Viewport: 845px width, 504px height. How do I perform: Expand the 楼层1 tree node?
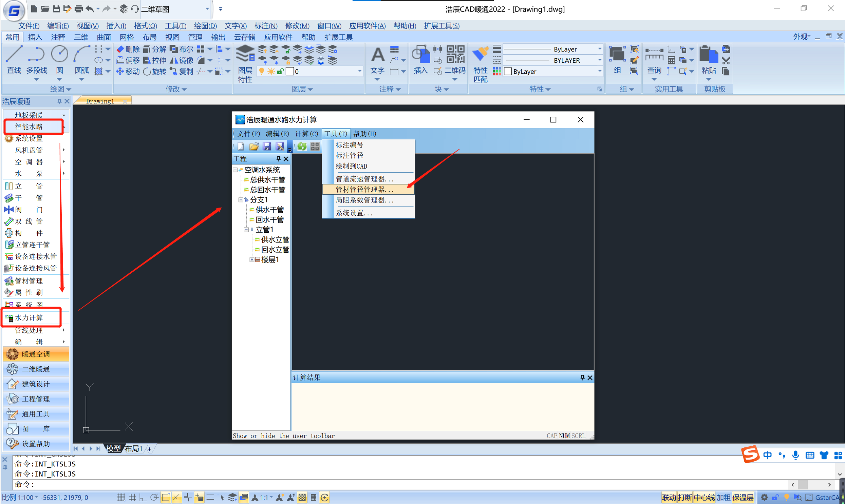click(x=252, y=260)
